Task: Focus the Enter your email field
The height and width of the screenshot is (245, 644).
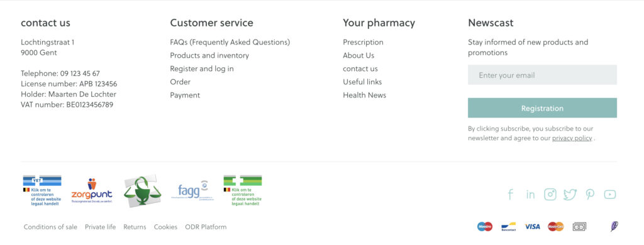Action: pyautogui.click(x=542, y=75)
